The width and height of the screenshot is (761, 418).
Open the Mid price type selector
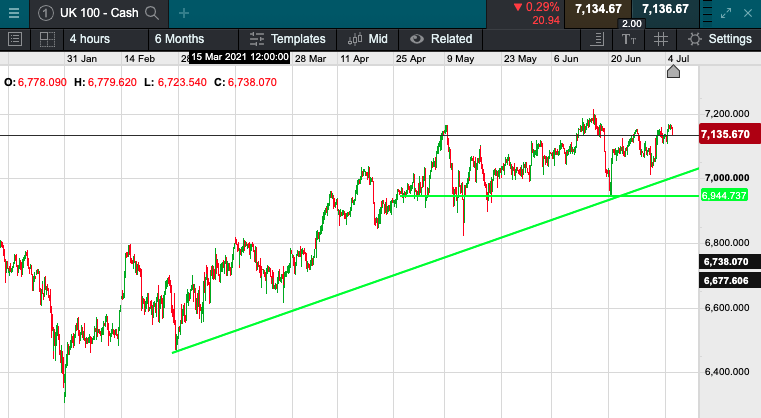367,39
